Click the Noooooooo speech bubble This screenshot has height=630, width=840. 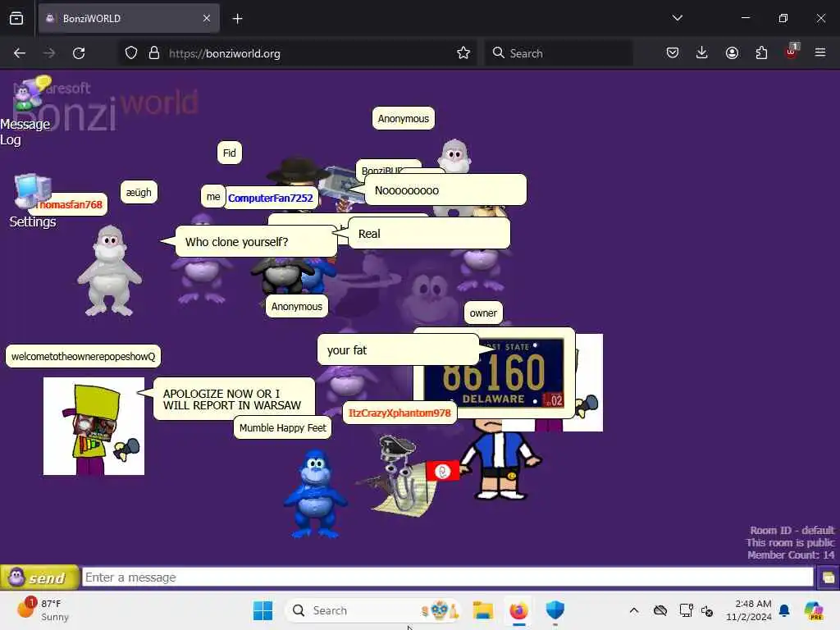pyautogui.click(x=445, y=189)
